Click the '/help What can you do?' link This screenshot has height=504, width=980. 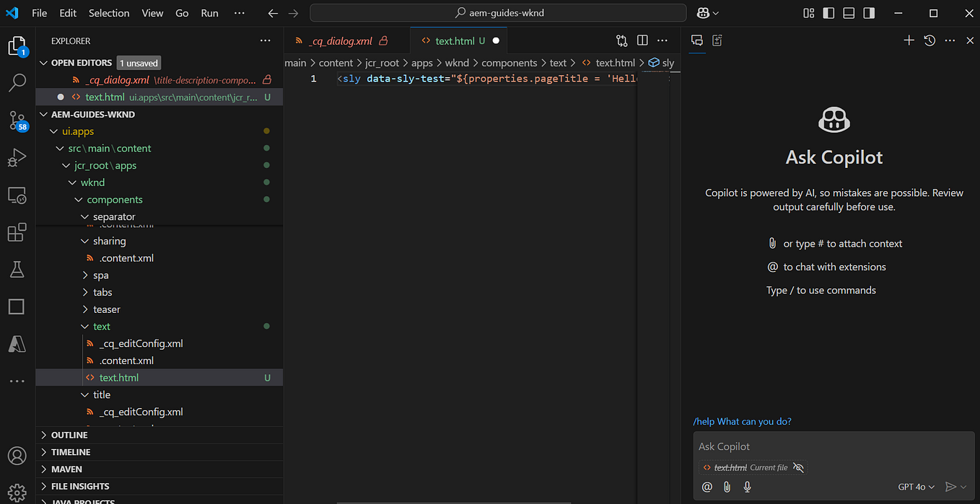coord(742,421)
